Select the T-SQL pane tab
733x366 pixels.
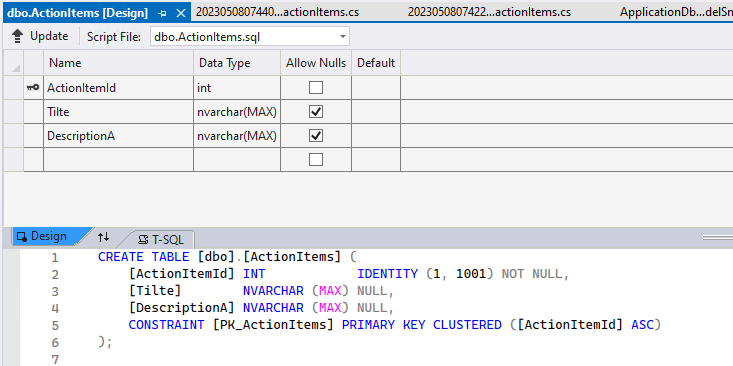(x=161, y=240)
